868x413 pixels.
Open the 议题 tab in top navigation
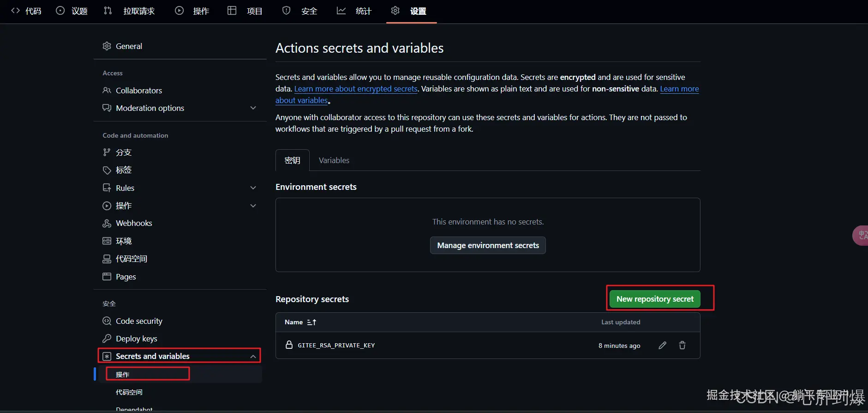pos(72,11)
